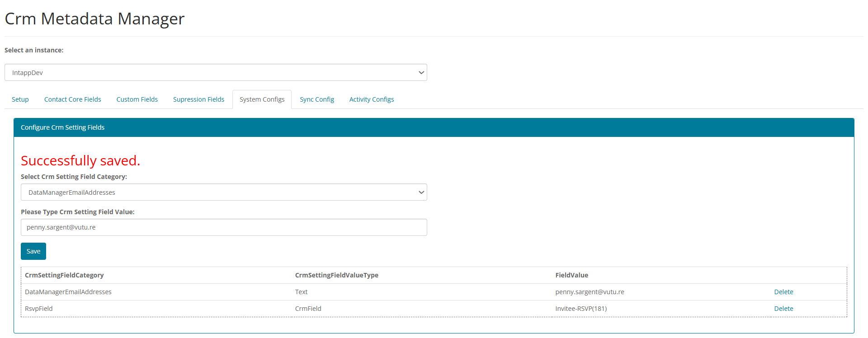Screen dimensions: 868x338
Task: Open the IntappDev instance dropdown
Action: click(216, 72)
